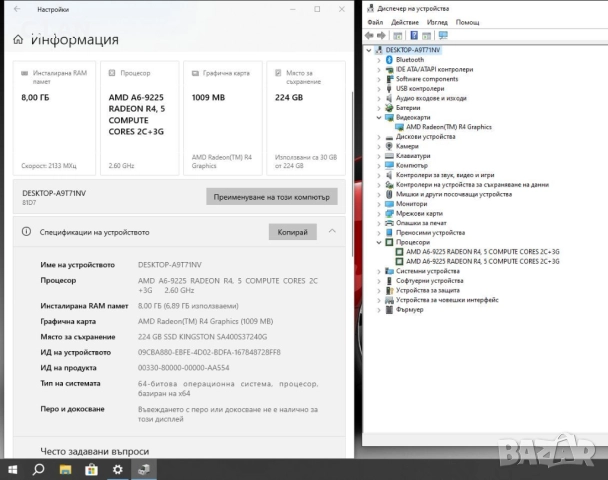Viewport: 608px width, 480px height.
Task: Go back using the Settings back arrow
Action: tap(17, 9)
